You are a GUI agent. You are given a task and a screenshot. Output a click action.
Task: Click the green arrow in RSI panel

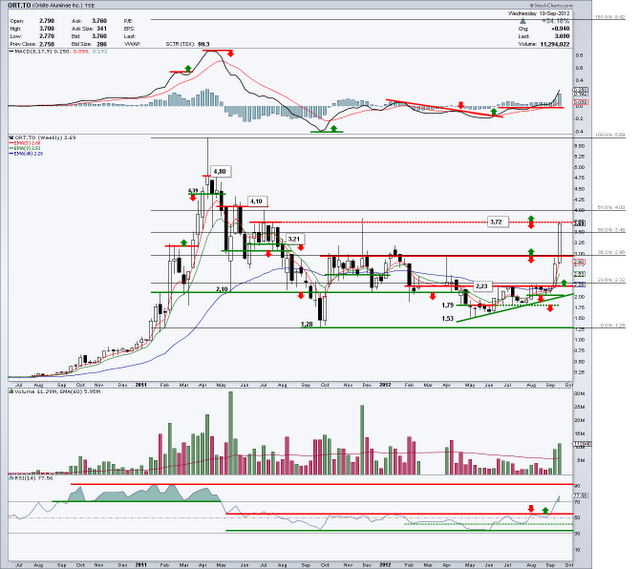coord(546,510)
